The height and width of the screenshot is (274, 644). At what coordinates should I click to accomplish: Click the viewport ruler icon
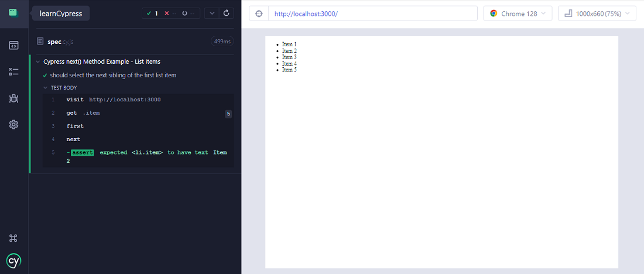click(568, 13)
